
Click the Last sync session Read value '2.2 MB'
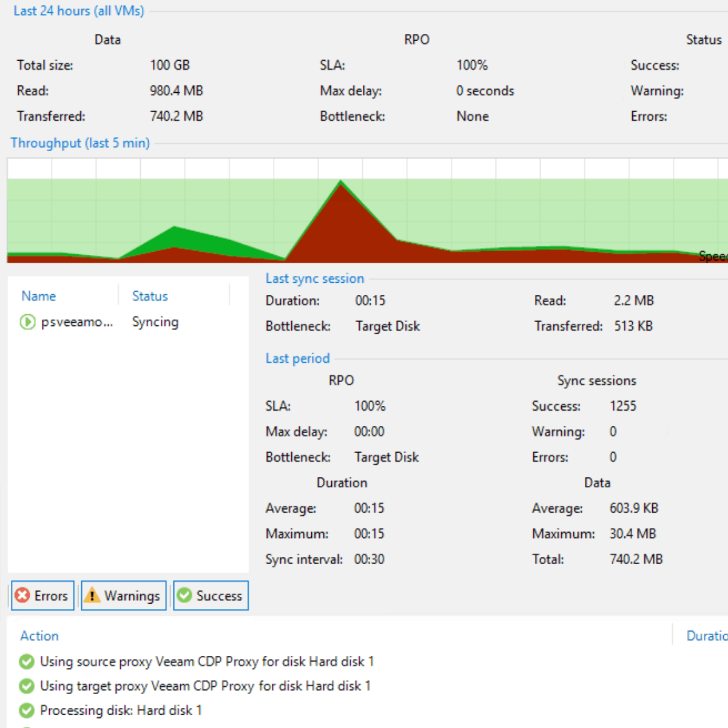634,300
